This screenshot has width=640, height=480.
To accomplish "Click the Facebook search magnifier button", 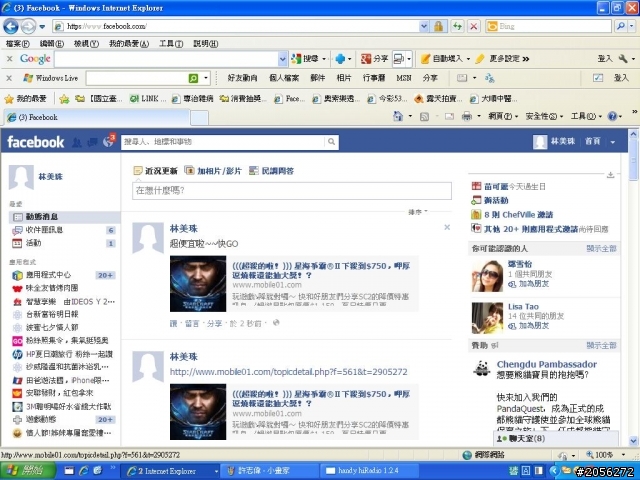I will click(331, 142).
